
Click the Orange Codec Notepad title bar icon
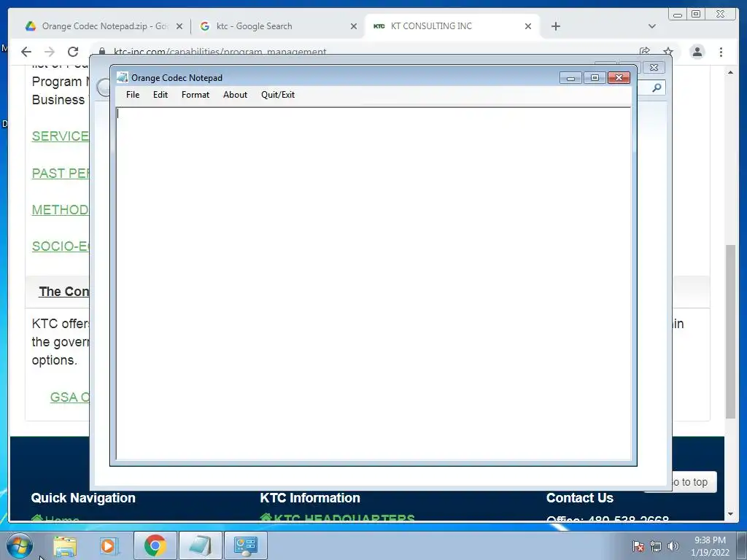[x=123, y=77]
